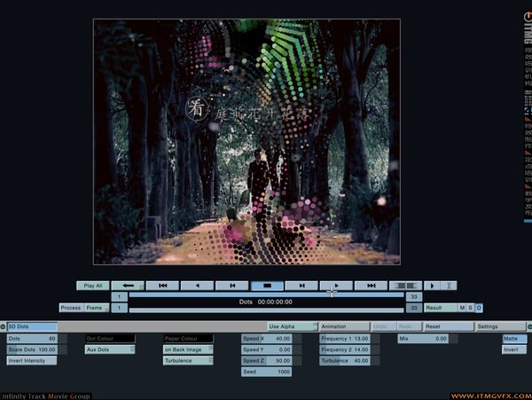Click the Speed Z 50.00 field

tap(267, 361)
